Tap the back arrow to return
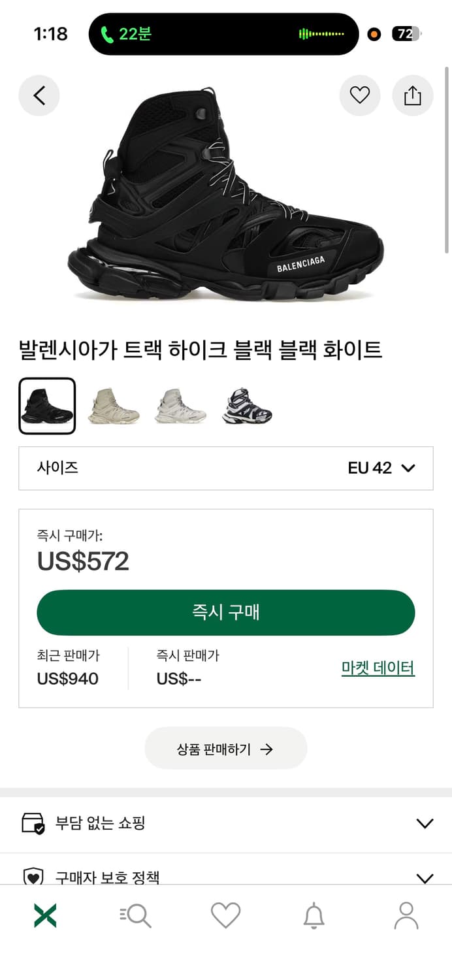Viewport: 452px width, 980px height. (39, 95)
